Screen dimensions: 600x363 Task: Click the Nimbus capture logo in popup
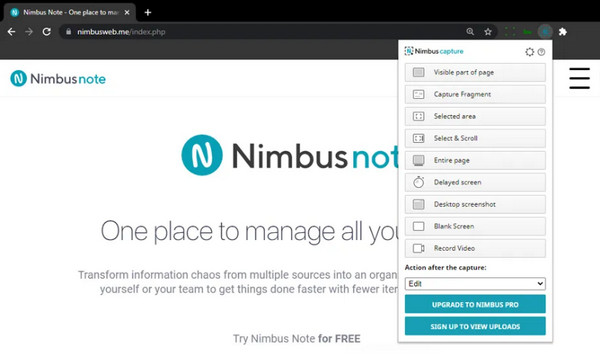tap(434, 51)
